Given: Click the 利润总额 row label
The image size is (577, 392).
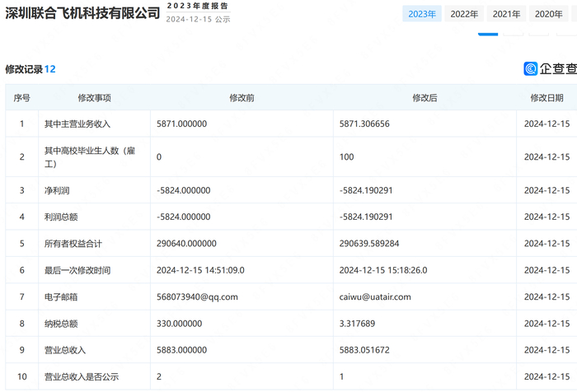Looking at the screenshot, I should click(x=61, y=217).
